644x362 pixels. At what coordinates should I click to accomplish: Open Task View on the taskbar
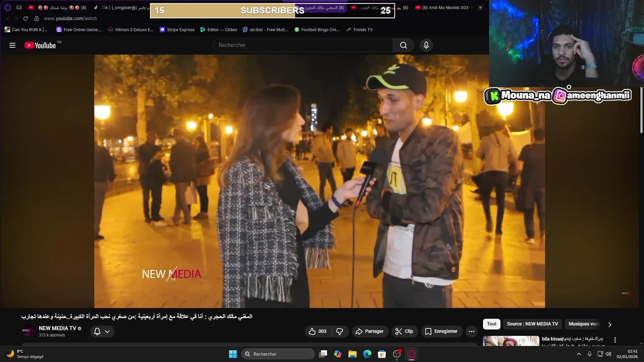[x=324, y=354]
